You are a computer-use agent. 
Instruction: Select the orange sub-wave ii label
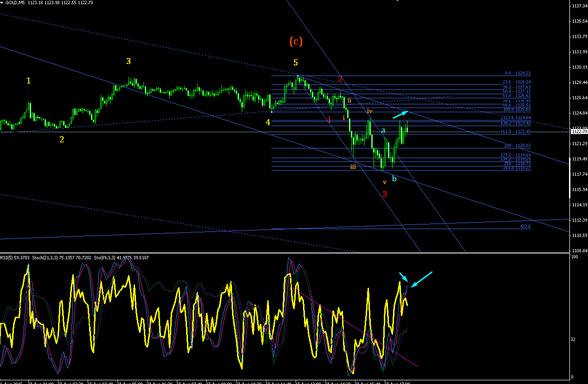point(349,100)
